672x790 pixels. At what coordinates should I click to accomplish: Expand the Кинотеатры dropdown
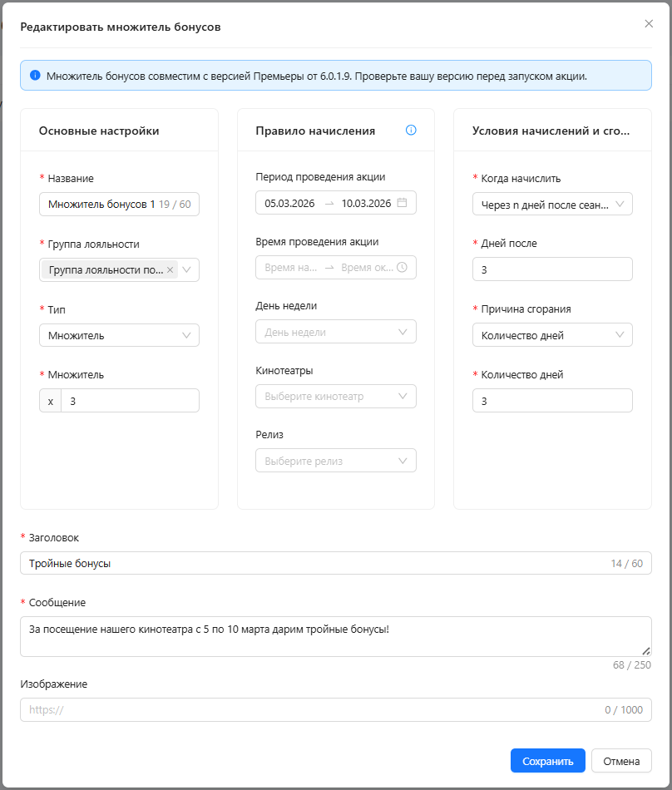tap(336, 397)
